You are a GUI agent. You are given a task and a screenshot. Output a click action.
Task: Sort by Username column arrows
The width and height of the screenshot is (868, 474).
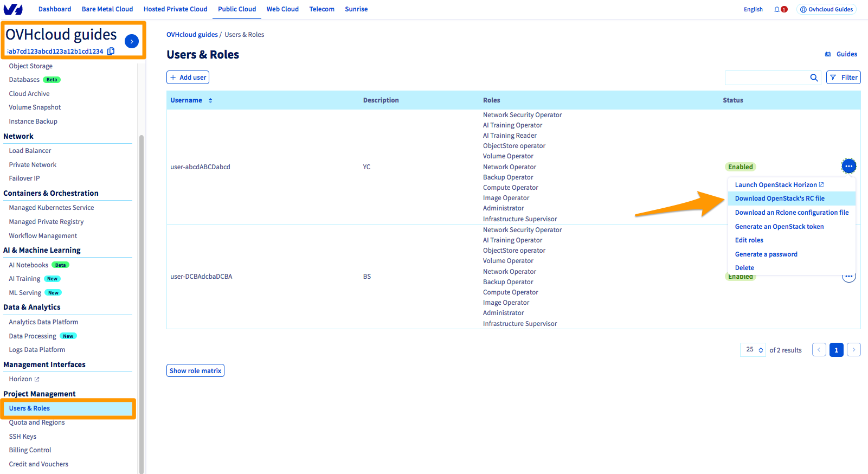[x=210, y=100]
